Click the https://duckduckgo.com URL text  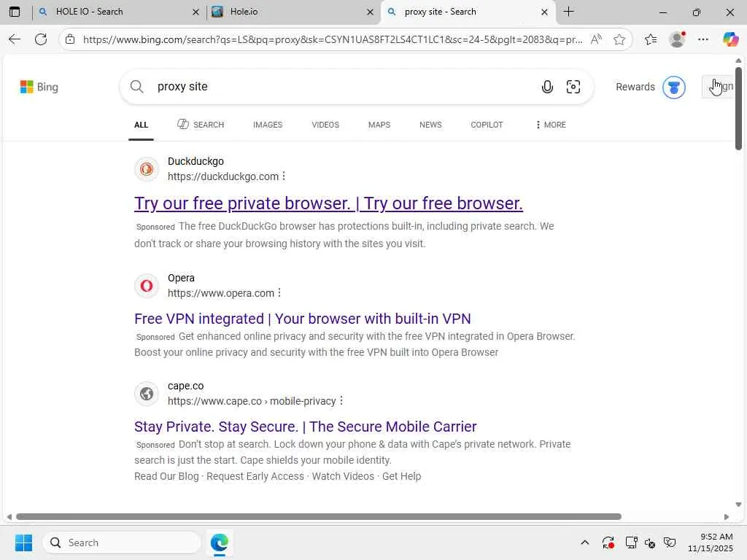pyautogui.click(x=223, y=176)
